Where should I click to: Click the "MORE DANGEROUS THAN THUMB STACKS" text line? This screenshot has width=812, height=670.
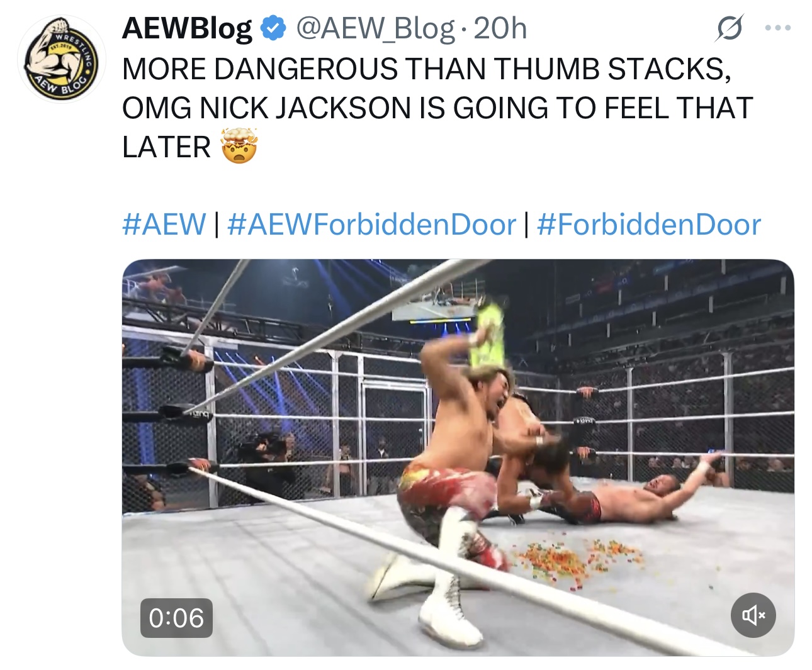pyautogui.click(x=426, y=69)
